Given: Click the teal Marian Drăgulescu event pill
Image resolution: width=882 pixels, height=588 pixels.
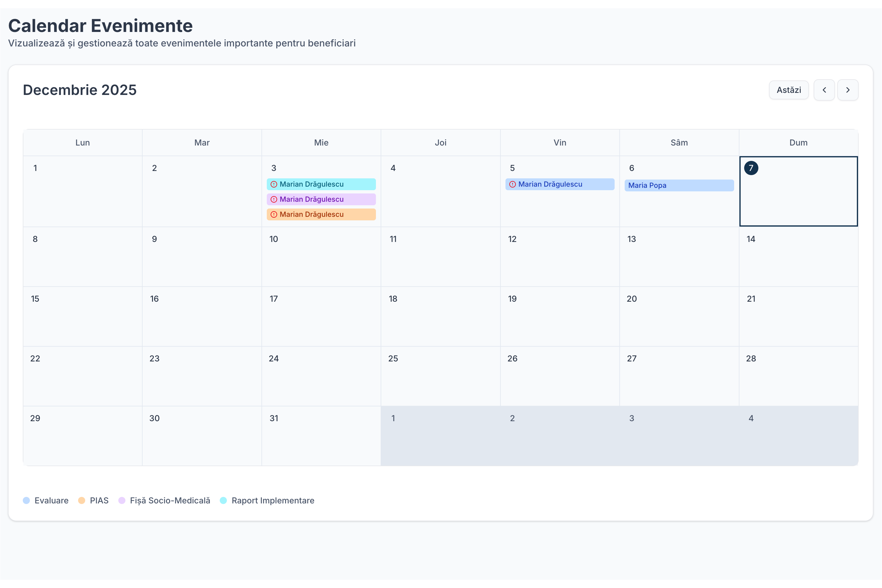Looking at the screenshot, I should 321,184.
